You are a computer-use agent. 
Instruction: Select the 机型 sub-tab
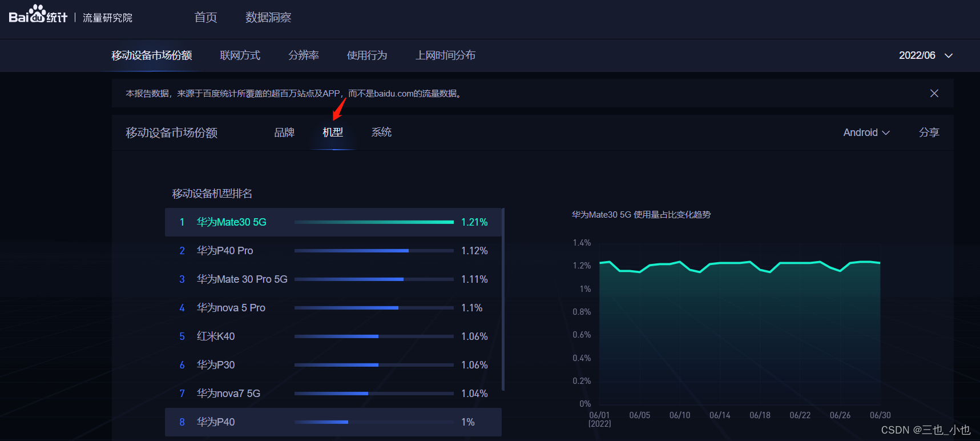[x=333, y=133]
